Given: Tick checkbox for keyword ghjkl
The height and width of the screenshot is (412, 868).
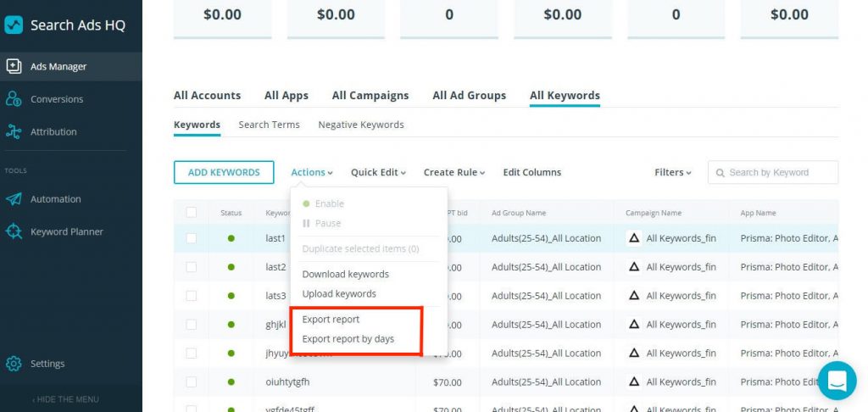Looking at the screenshot, I should click(191, 325).
